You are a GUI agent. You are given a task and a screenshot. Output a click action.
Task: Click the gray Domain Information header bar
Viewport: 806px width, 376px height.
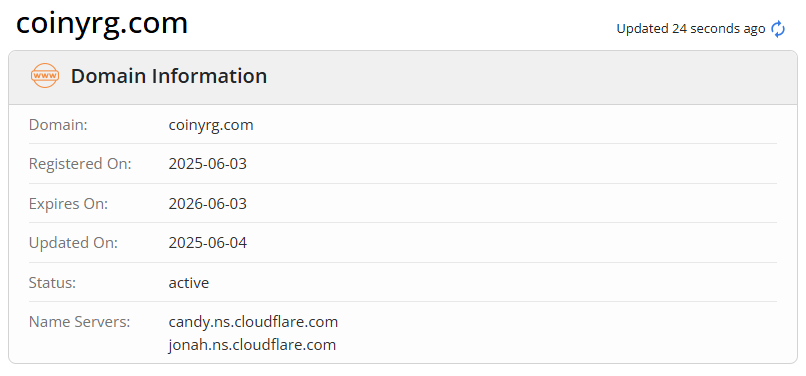click(x=402, y=78)
